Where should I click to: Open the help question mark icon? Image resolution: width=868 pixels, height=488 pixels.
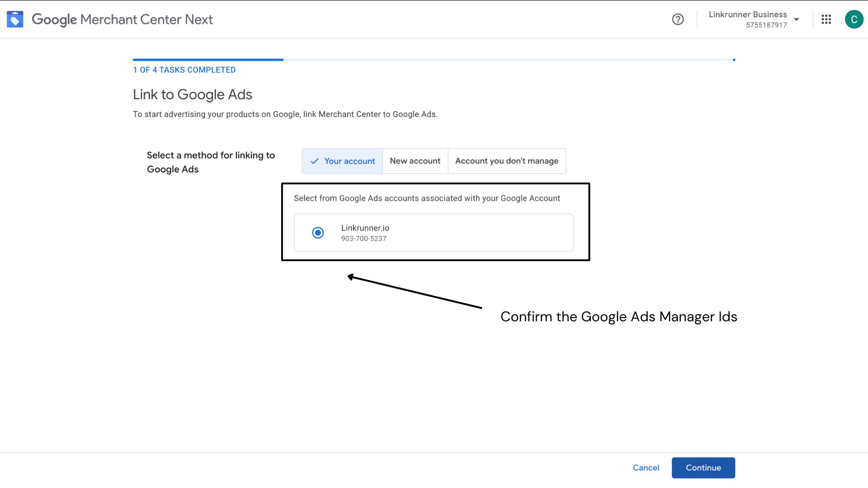[678, 19]
